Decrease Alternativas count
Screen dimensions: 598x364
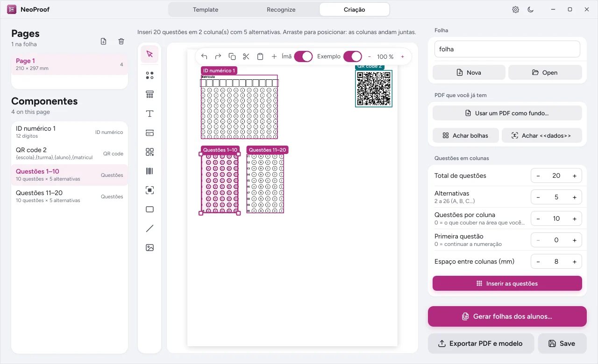(538, 197)
